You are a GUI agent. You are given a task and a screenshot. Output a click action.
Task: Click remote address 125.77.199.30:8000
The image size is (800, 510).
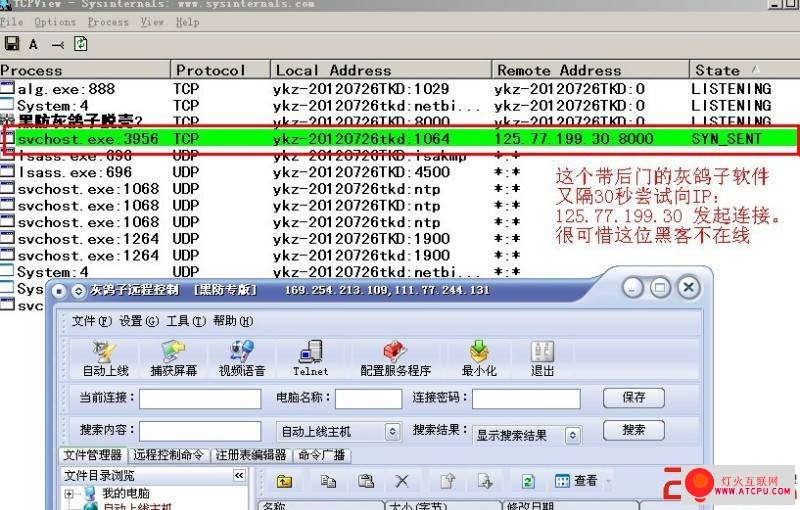coord(573,139)
